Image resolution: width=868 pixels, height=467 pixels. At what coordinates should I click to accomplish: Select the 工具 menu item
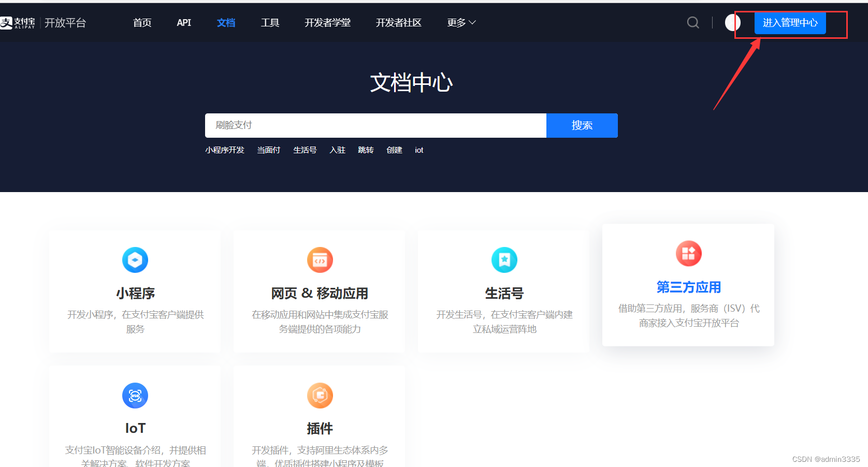pyautogui.click(x=270, y=22)
